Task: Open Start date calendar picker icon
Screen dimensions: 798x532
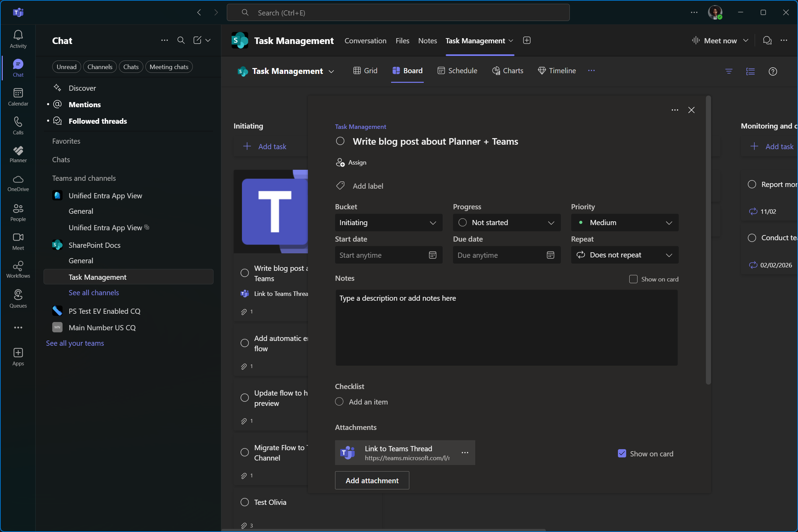Action: pos(433,255)
